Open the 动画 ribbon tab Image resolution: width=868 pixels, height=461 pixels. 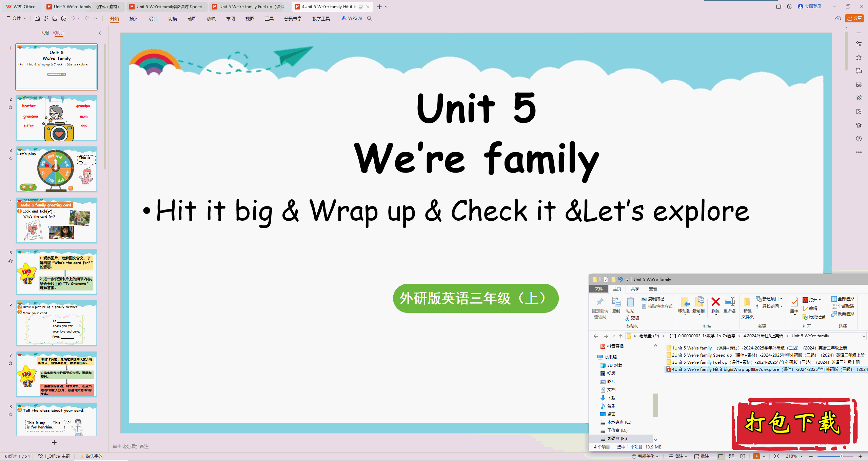192,19
